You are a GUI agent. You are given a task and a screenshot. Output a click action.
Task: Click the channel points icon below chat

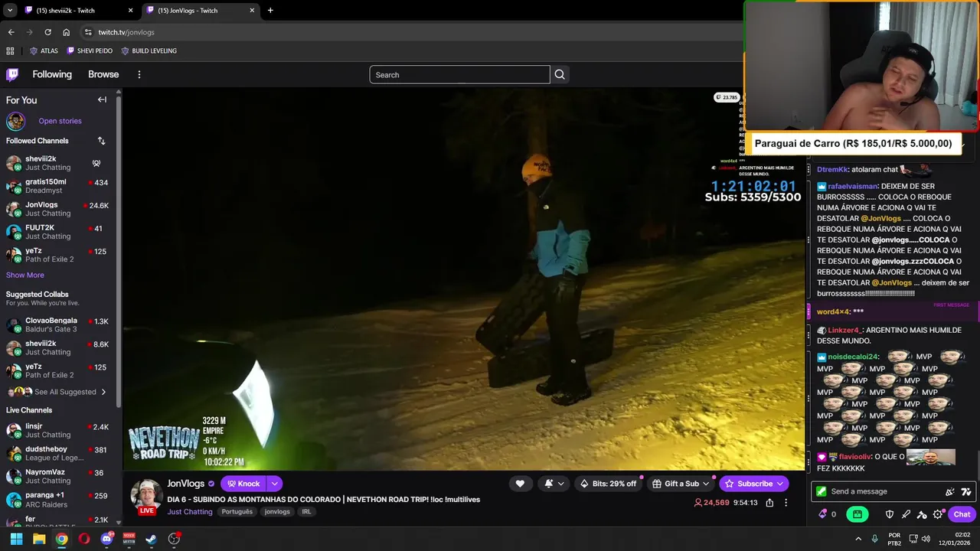tap(823, 514)
